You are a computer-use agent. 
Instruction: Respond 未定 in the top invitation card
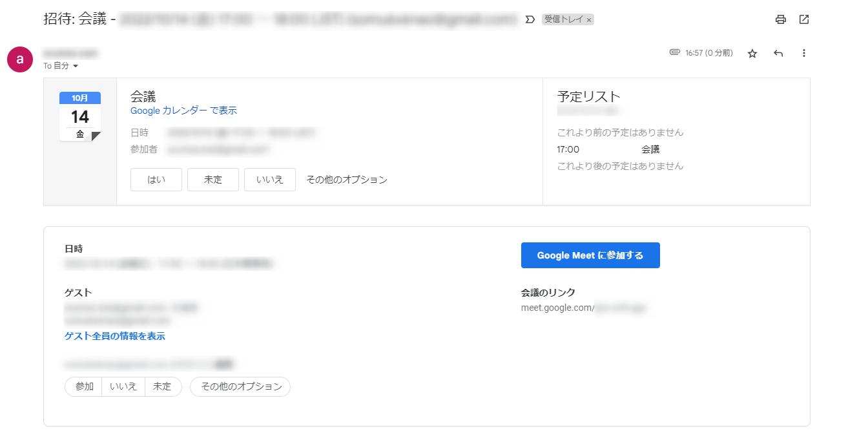(213, 180)
